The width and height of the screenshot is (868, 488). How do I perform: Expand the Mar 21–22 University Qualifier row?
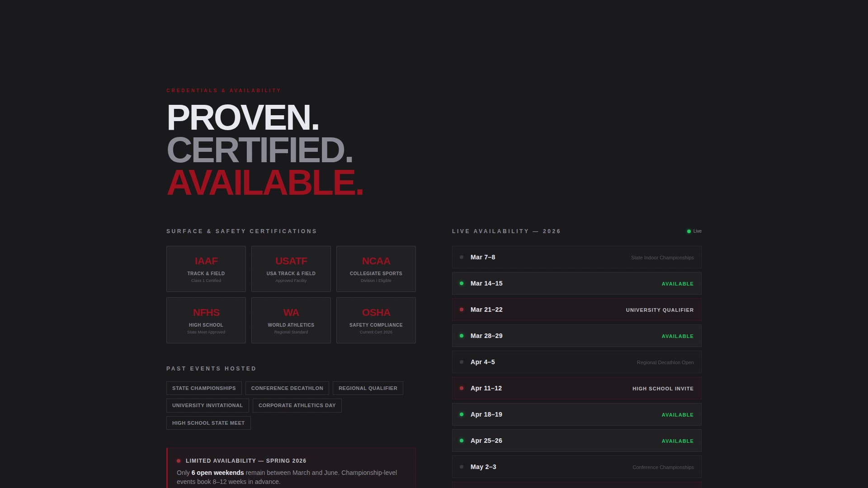click(x=576, y=310)
